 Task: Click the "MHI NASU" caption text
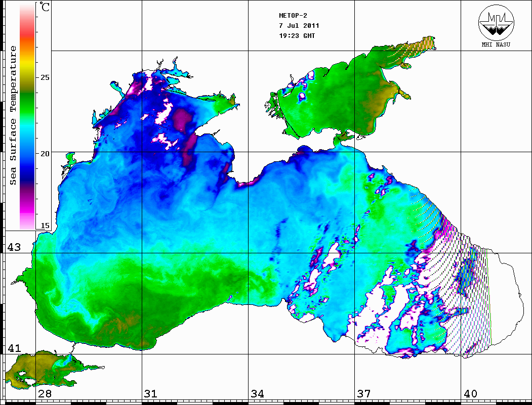coord(496,44)
